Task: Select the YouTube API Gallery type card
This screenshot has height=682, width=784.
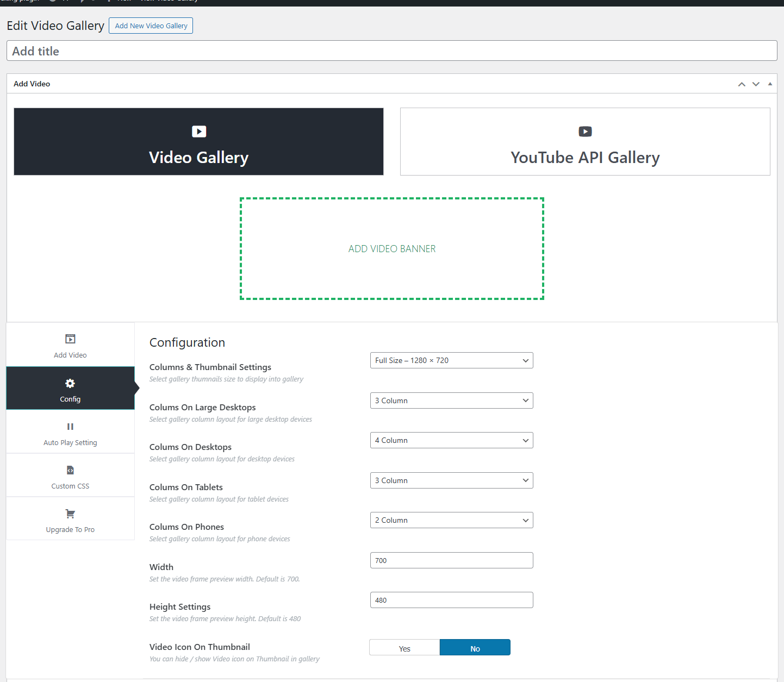Action: 585,141
